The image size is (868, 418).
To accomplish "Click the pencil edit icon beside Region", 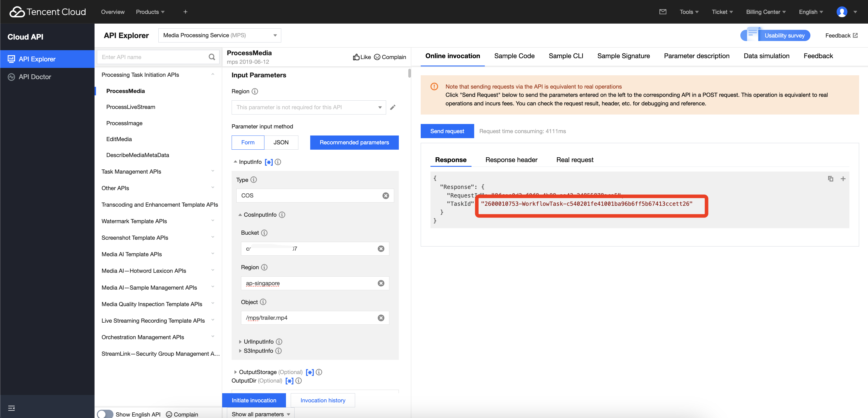I will pyautogui.click(x=393, y=107).
